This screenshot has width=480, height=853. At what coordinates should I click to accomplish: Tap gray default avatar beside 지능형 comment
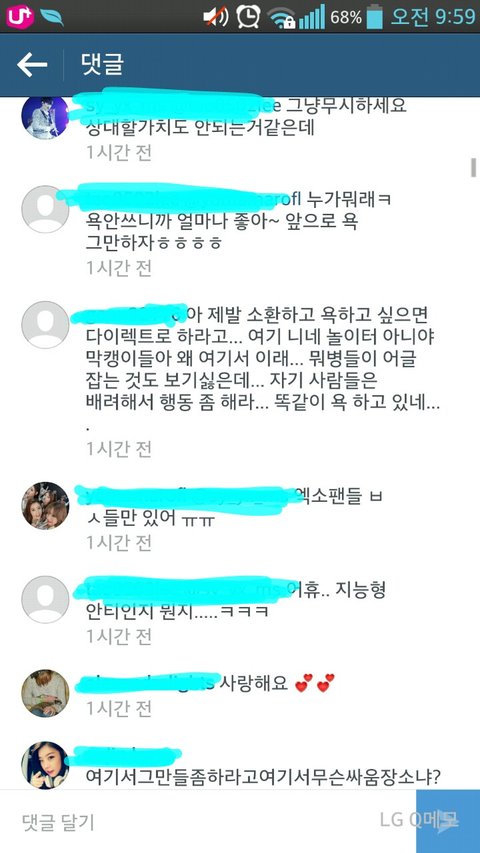45,599
